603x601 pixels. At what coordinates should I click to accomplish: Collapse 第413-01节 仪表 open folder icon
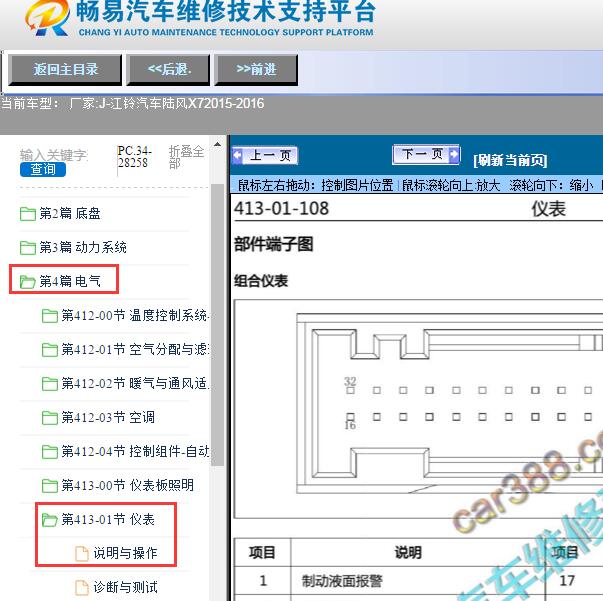(50, 519)
